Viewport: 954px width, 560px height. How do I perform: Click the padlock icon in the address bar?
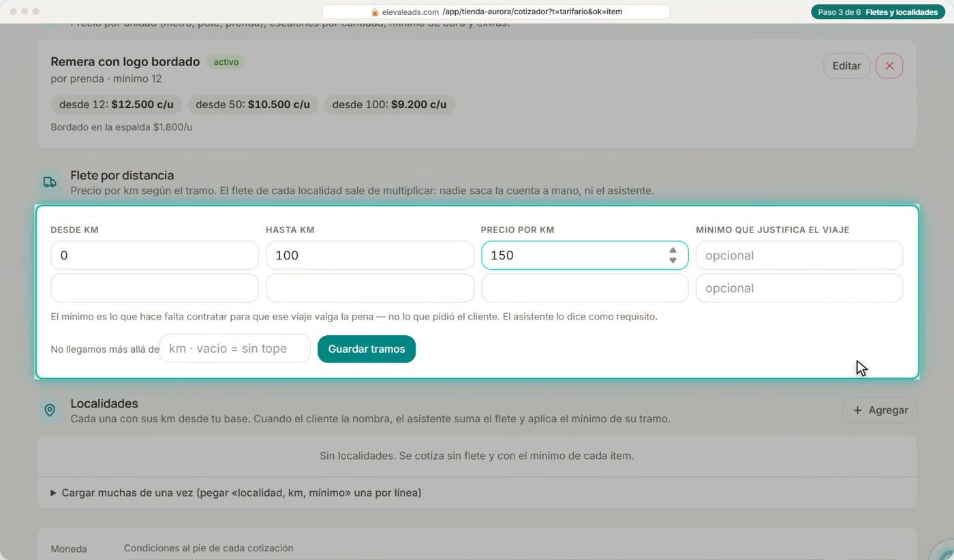[375, 12]
